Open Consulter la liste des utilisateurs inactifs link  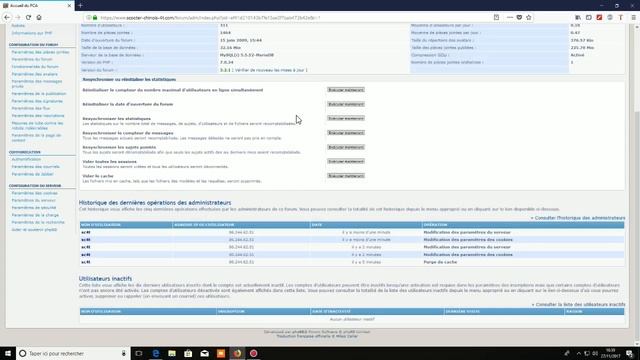[x=580, y=304]
